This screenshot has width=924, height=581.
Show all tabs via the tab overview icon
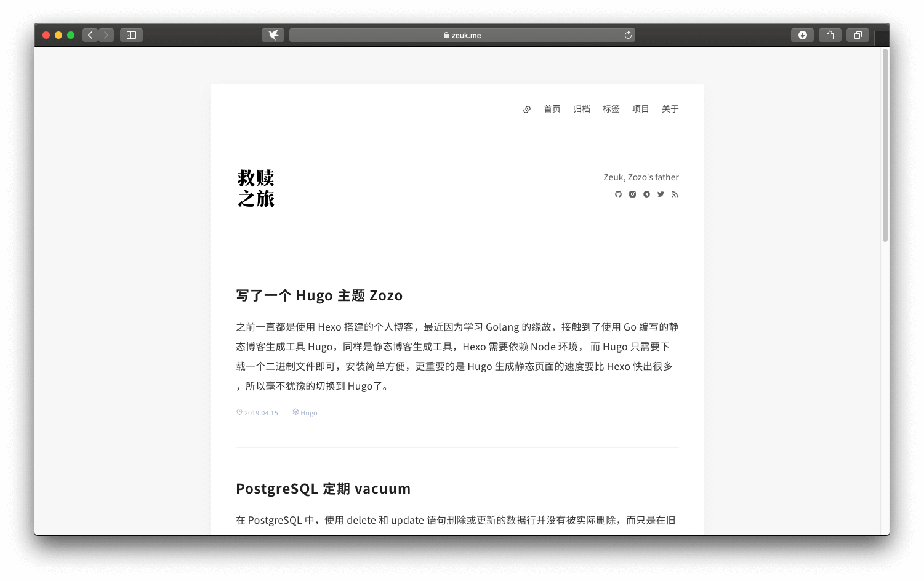point(858,35)
